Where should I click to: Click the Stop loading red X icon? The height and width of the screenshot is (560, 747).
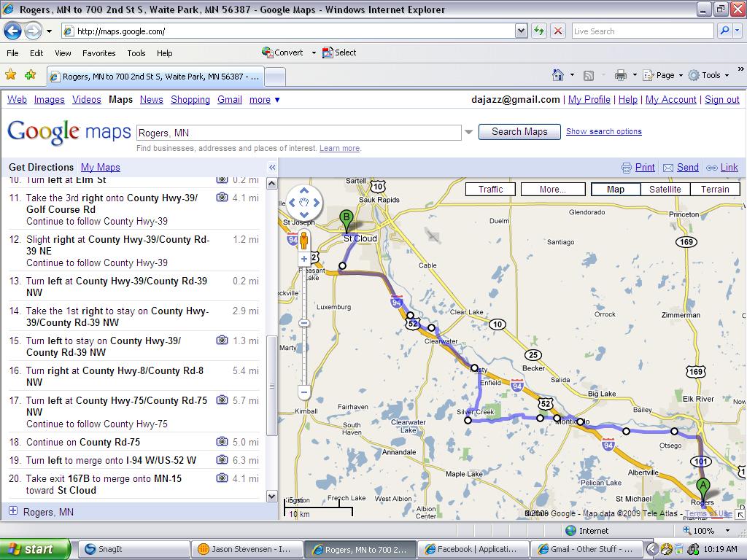pyautogui.click(x=558, y=31)
